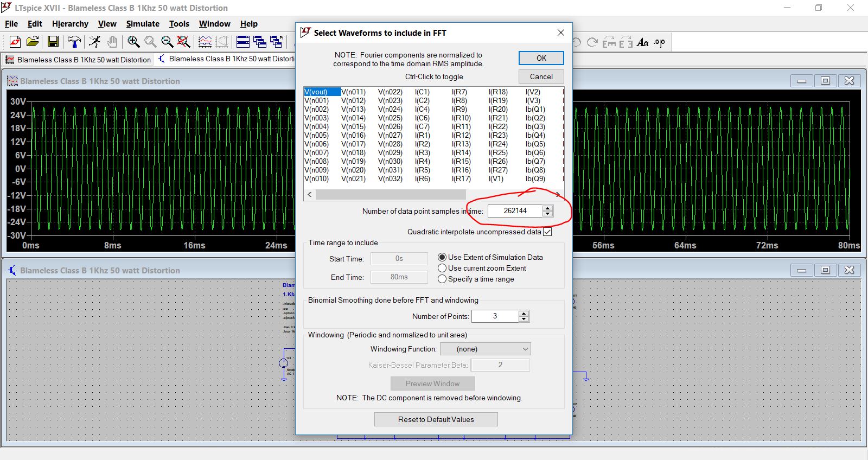Click the Zoom Out magnifier icon
This screenshot has width=868, height=460.
(x=167, y=42)
